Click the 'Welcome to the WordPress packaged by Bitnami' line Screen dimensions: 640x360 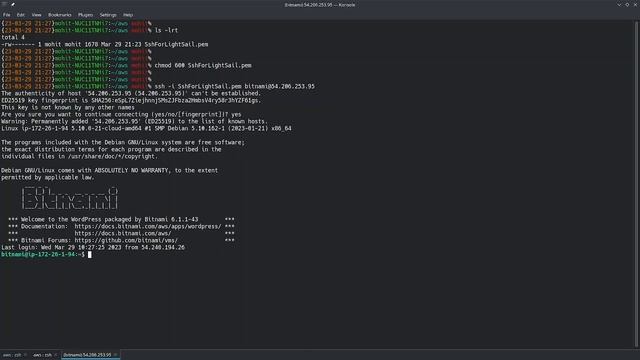[121, 220]
